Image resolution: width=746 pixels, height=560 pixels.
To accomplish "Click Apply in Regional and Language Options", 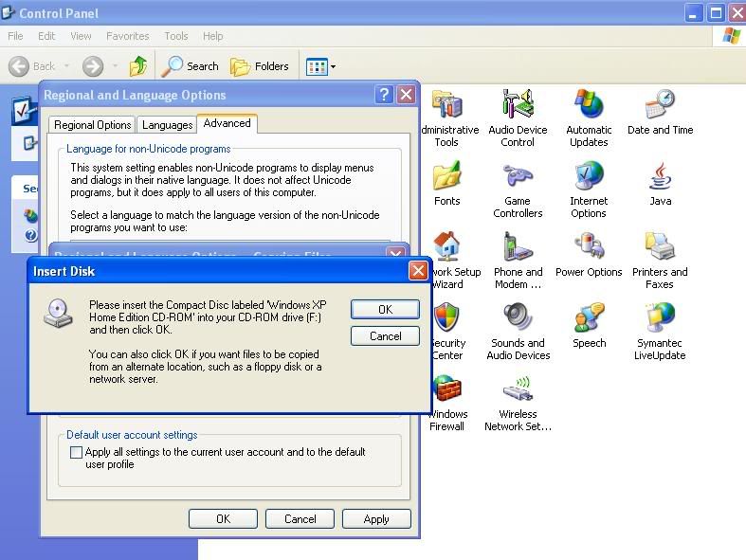I will click(x=376, y=519).
